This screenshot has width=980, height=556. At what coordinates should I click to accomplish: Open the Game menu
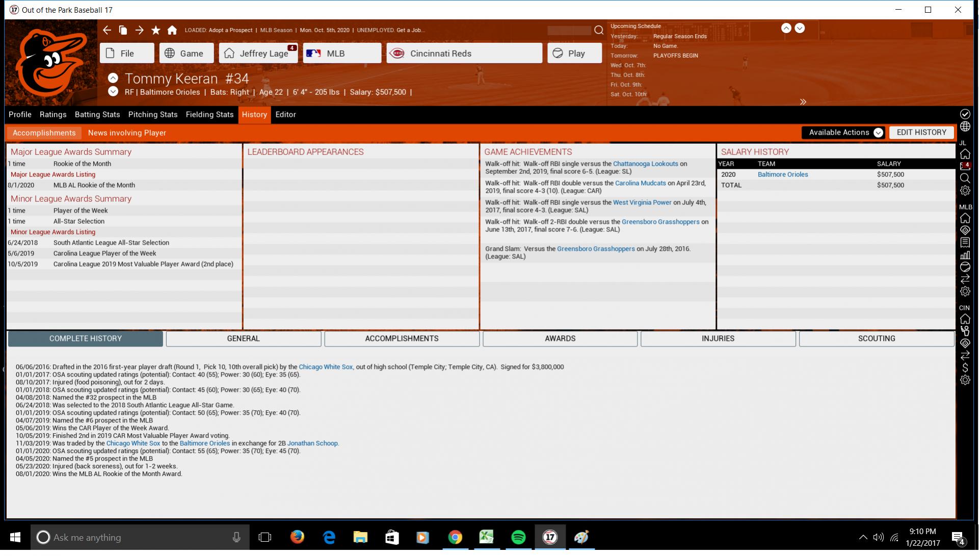(187, 54)
